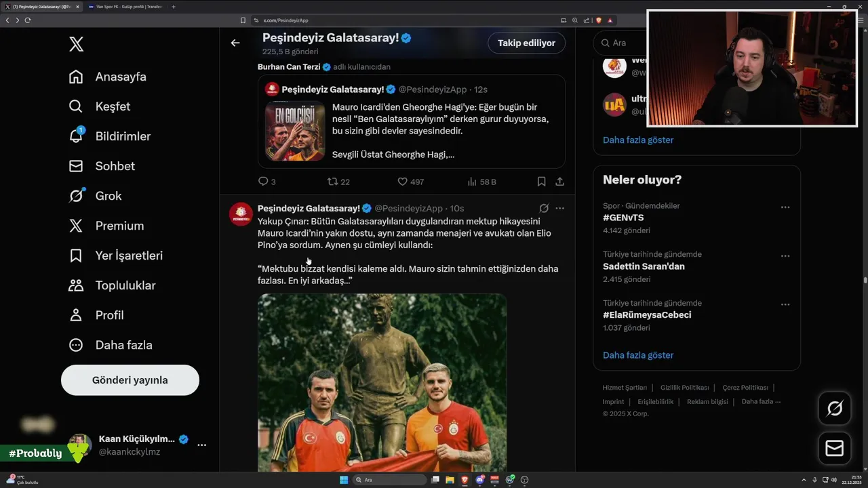Click the address bar x.com/PesindeyizApp
Screen dimensions: 868x488
point(285,20)
